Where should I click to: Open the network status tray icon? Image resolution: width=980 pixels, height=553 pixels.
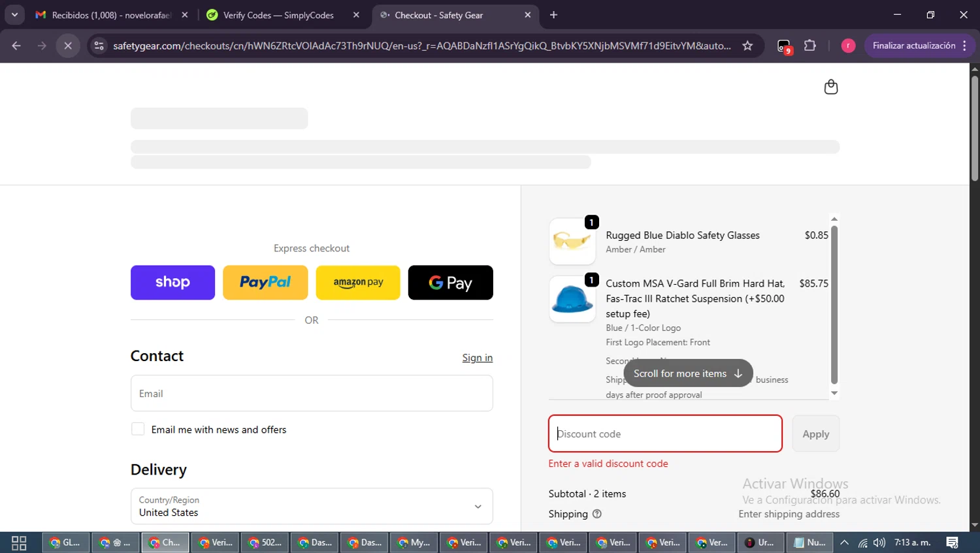863,543
